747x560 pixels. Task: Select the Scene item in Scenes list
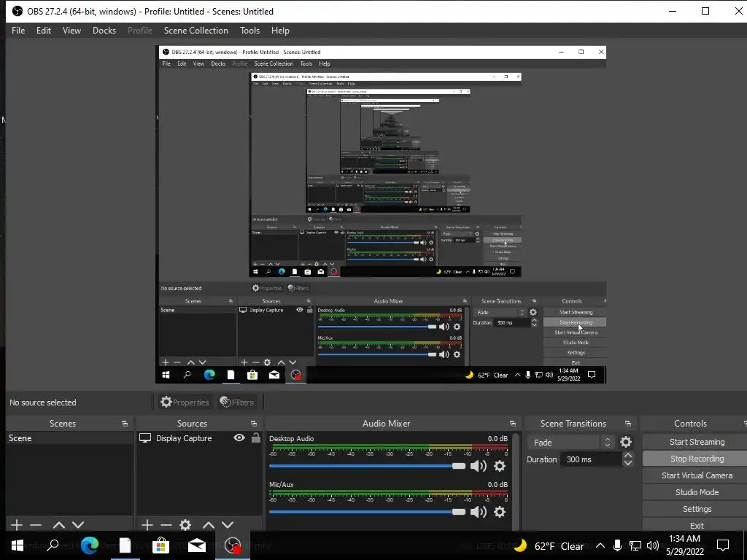pos(69,438)
